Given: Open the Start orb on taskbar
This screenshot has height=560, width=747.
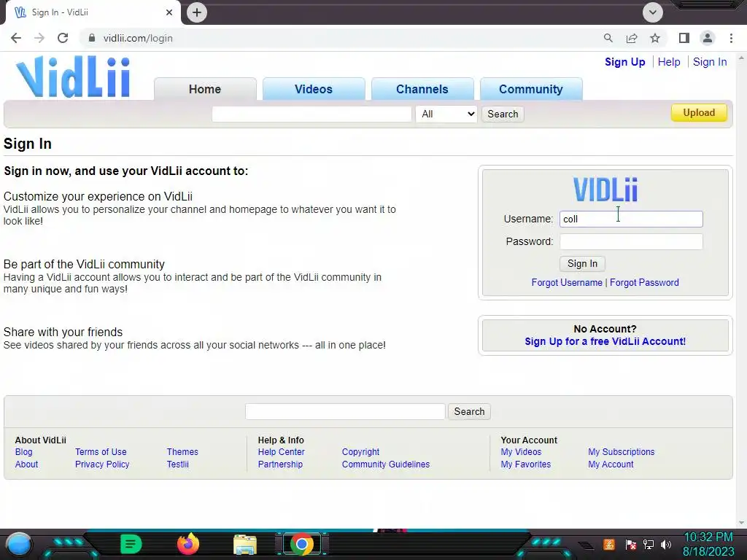Looking at the screenshot, I should point(19,544).
